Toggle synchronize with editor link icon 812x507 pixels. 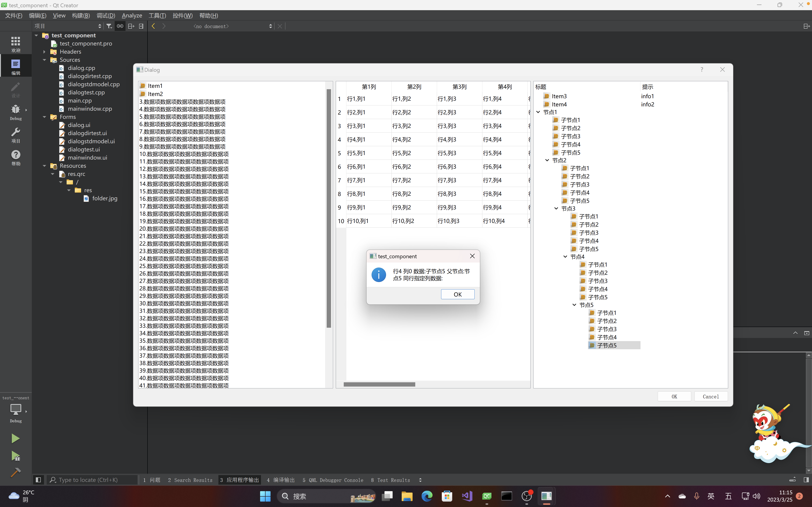120,26
